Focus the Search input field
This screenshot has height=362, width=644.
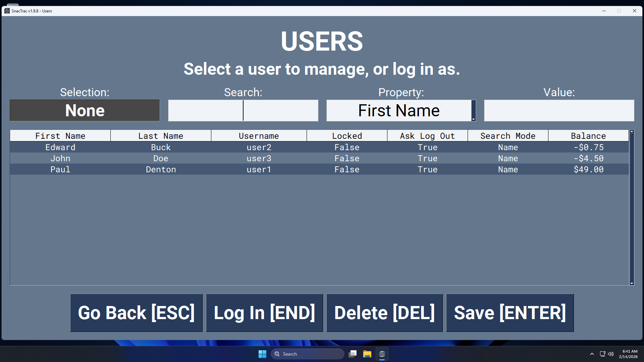pos(243,111)
